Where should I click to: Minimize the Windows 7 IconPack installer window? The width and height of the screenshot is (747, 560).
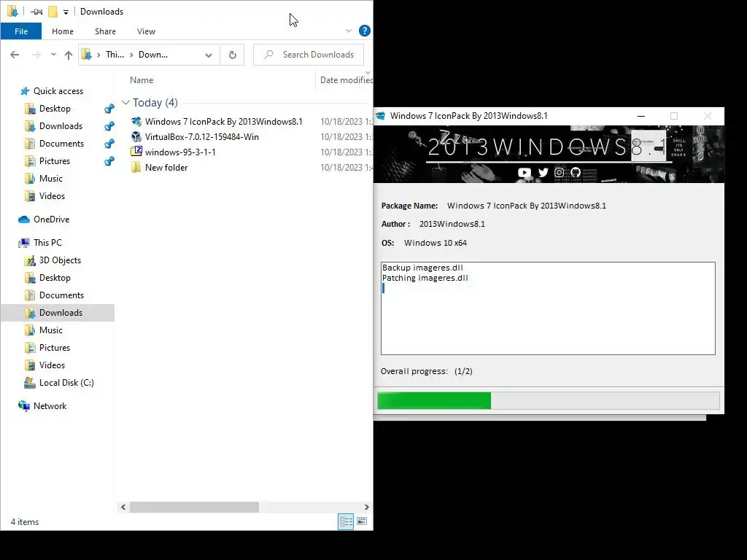click(641, 116)
